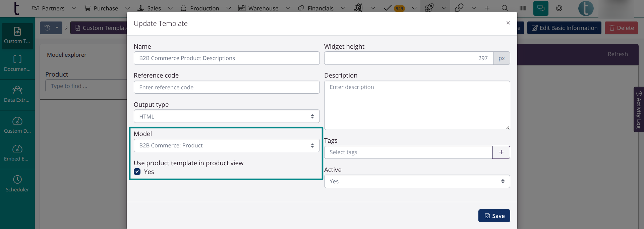Close the Update Template dialog
Screen dimensions: 644x229
click(x=508, y=23)
